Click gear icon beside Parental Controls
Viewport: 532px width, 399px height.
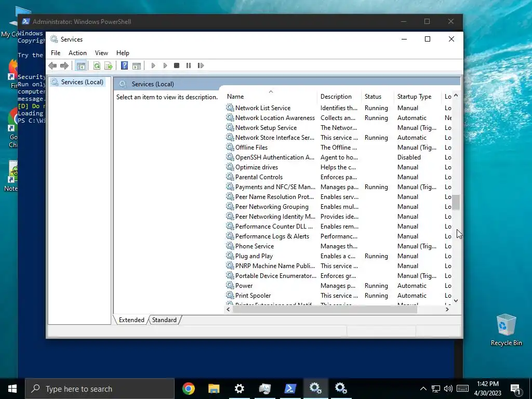pyautogui.click(x=230, y=177)
